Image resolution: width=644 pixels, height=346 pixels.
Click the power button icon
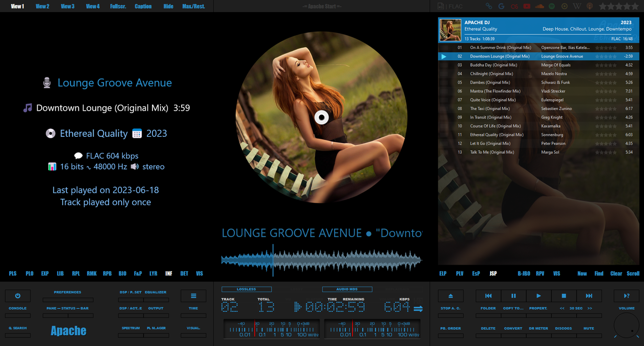(x=18, y=296)
